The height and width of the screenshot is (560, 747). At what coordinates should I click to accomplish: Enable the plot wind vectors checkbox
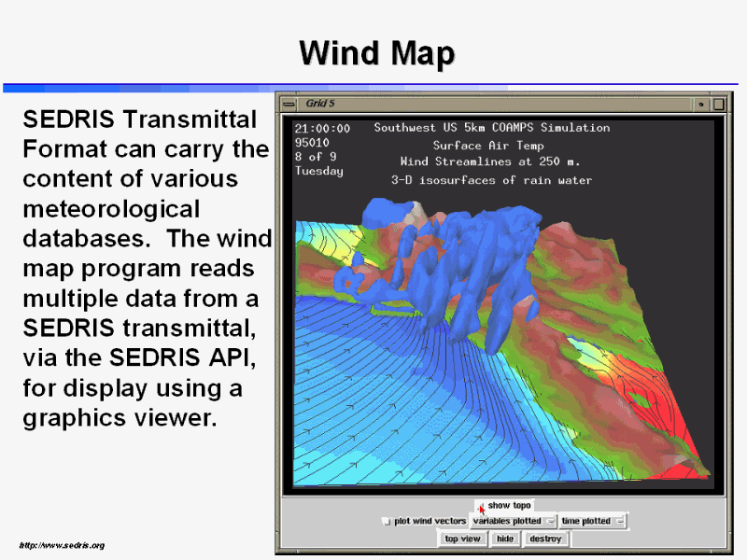click(x=387, y=522)
